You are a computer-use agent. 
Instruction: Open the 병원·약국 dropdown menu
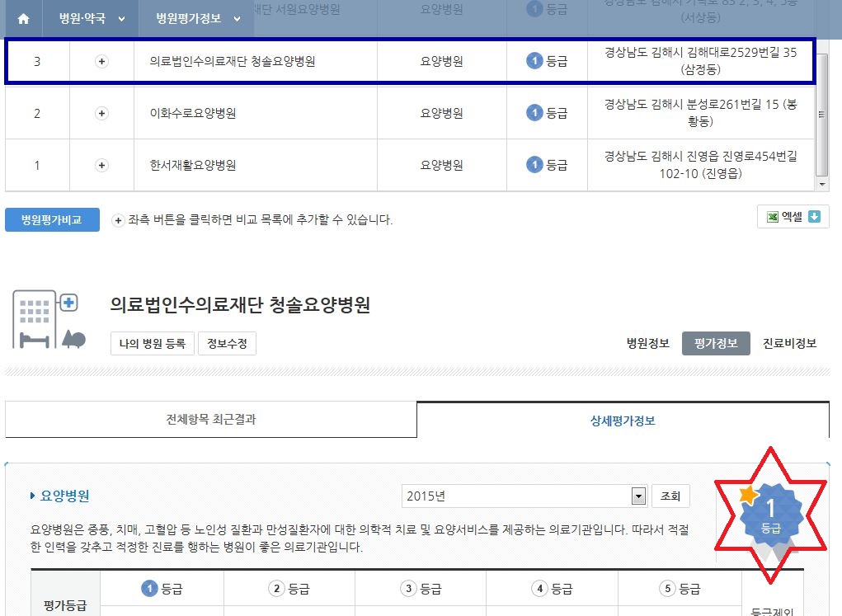click(x=92, y=19)
